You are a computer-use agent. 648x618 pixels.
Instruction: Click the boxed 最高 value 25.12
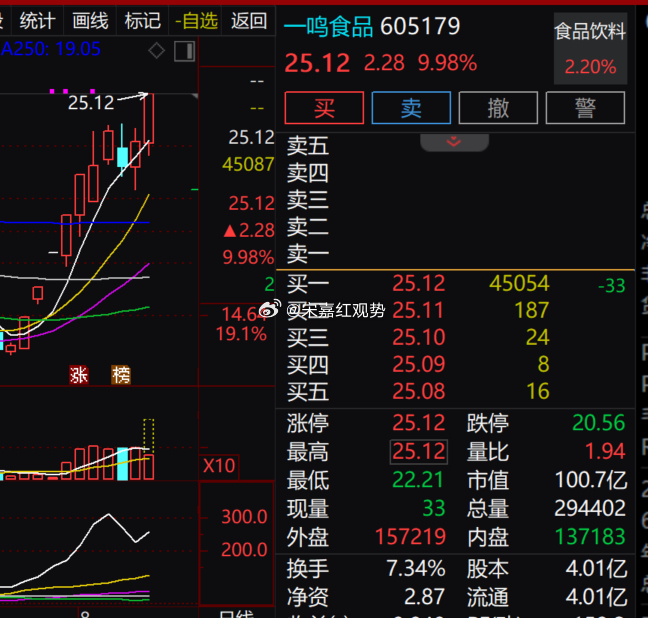point(419,451)
